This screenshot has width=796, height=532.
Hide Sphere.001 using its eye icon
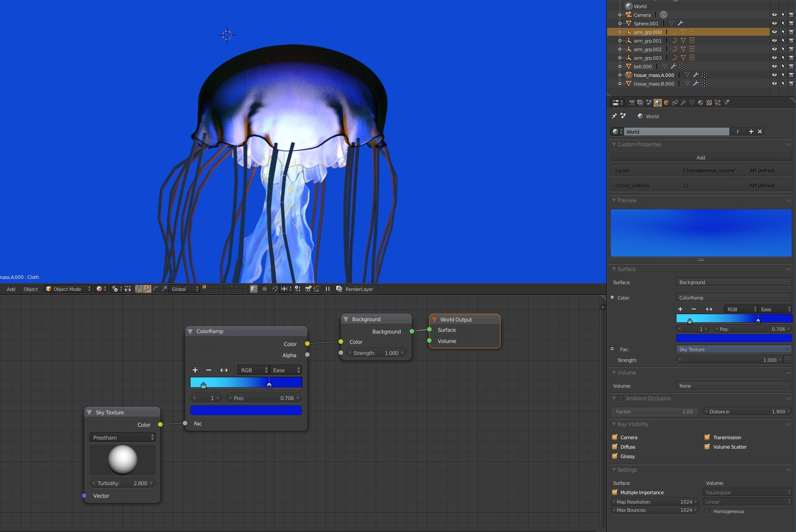[774, 24]
